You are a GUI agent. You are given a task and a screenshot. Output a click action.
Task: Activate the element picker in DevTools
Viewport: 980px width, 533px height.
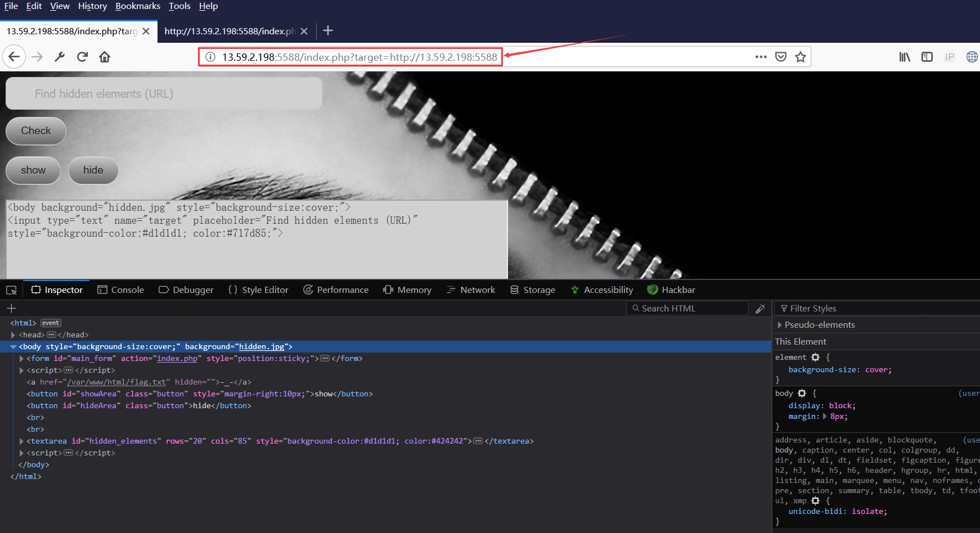pyautogui.click(x=11, y=290)
